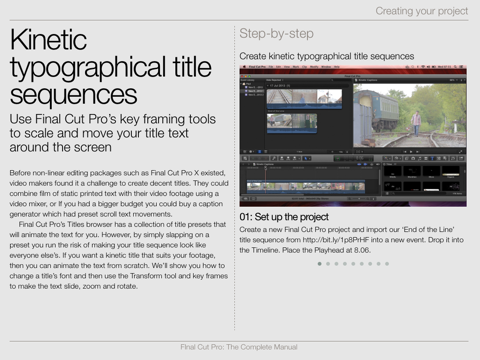Select the blue arrow Select tool in toolbar
This screenshot has width=480, height=360.
pos(305,158)
